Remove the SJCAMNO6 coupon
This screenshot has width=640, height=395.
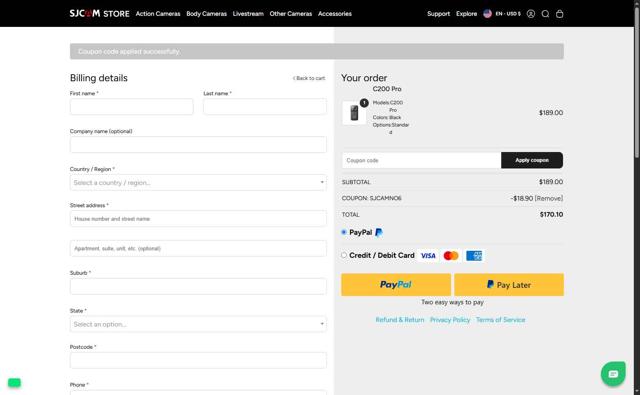click(x=549, y=198)
